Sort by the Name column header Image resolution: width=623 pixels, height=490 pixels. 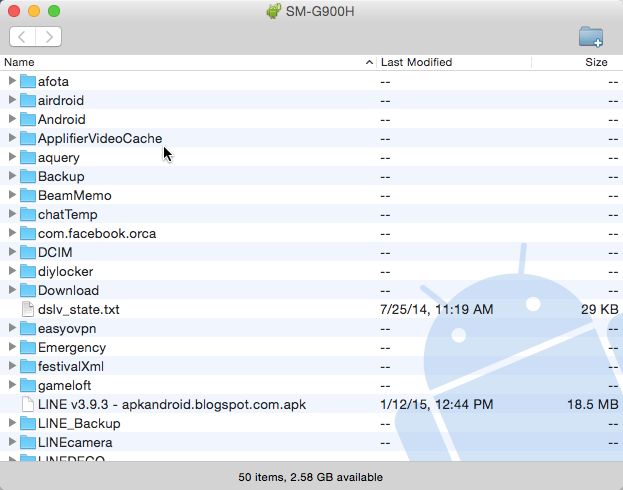click(x=188, y=62)
